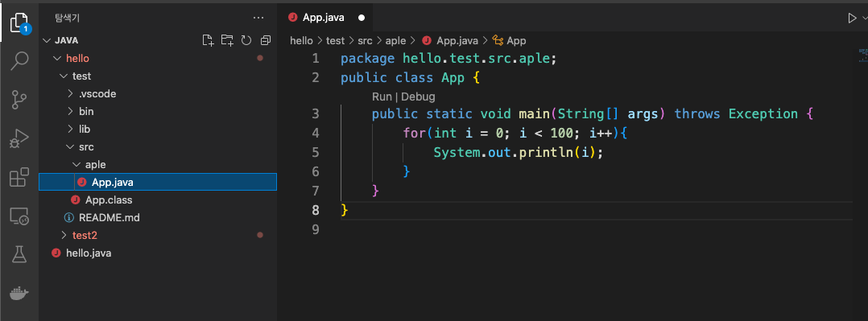Image resolution: width=868 pixels, height=321 pixels.
Task: Click the New File icon in JAVA header
Action: point(208,40)
